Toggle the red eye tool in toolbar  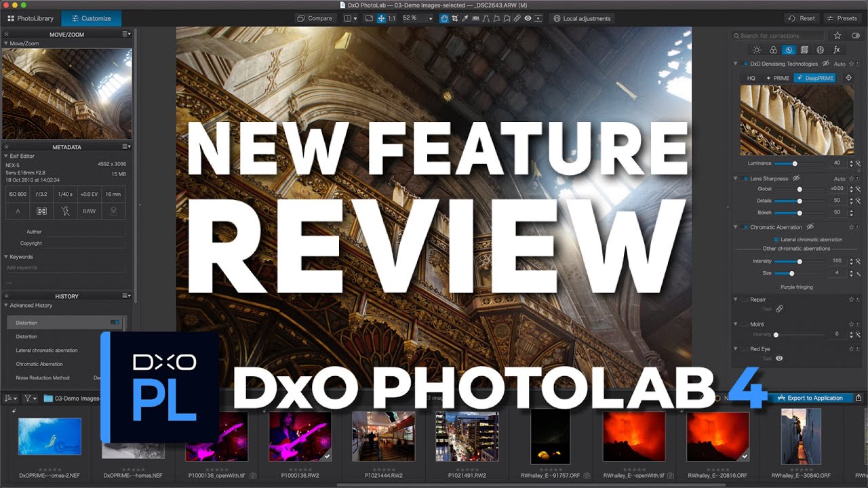tap(528, 18)
